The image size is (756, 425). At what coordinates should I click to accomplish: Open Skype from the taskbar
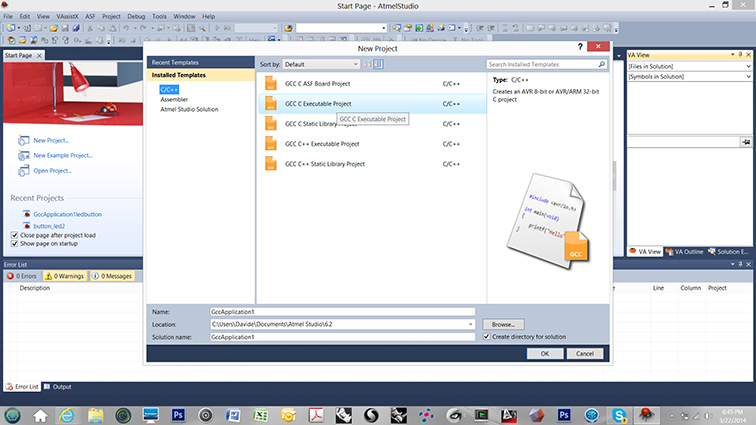[619, 415]
